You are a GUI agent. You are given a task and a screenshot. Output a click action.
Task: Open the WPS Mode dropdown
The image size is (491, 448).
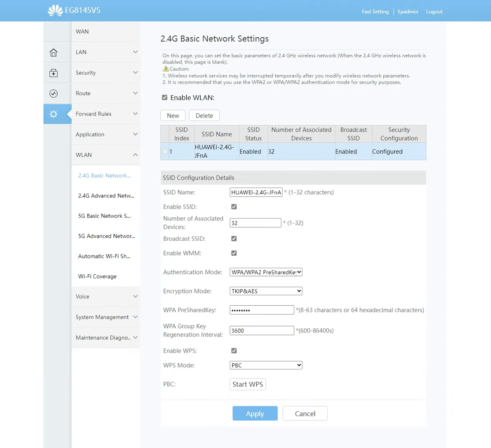click(x=265, y=365)
